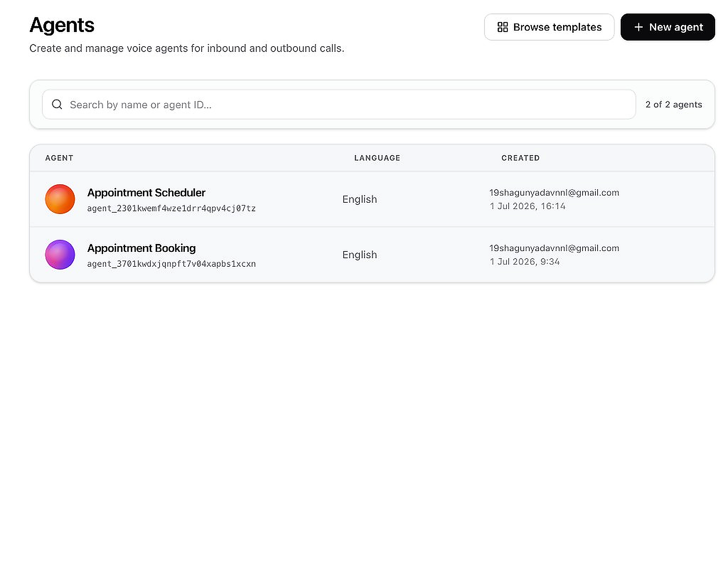Viewport: 728px width, 579px height.
Task: Click English in Appointment Scheduler row
Action: tap(359, 199)
